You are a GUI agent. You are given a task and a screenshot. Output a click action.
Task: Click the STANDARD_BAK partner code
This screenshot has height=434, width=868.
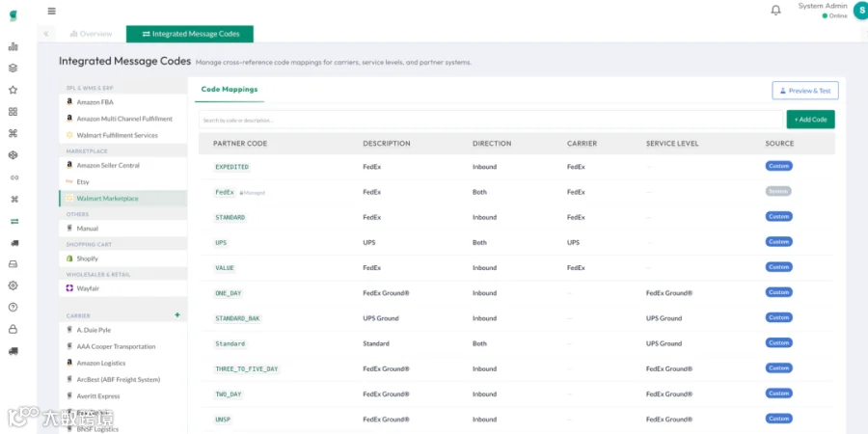[237, 318]
